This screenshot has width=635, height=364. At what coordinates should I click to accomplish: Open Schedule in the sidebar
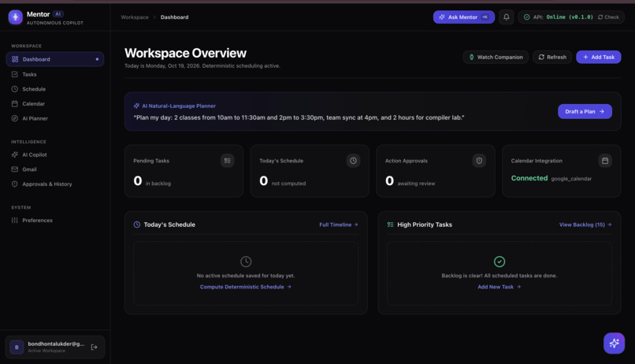[55, 89]
